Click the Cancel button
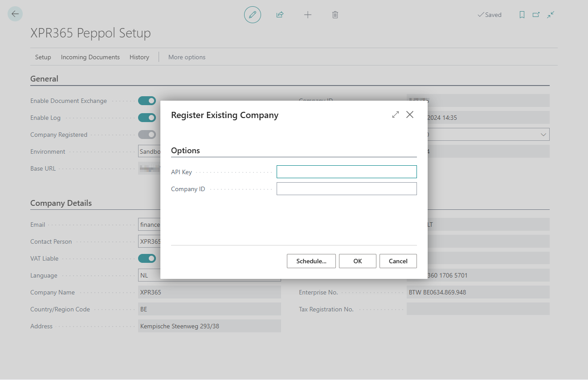Image resolution: width=588 pixels, height=380 pixels. [x=398, y=261]
